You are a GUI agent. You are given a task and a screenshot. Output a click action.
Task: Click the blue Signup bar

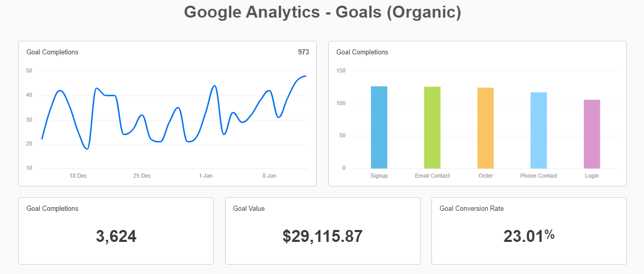(379, 127)
